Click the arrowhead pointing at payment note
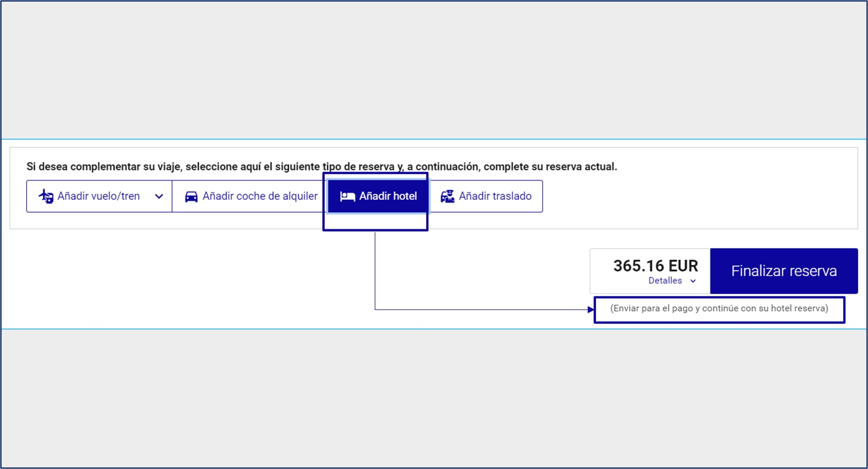The height and width of the screenshot is (469, 868). click(591, 310)
